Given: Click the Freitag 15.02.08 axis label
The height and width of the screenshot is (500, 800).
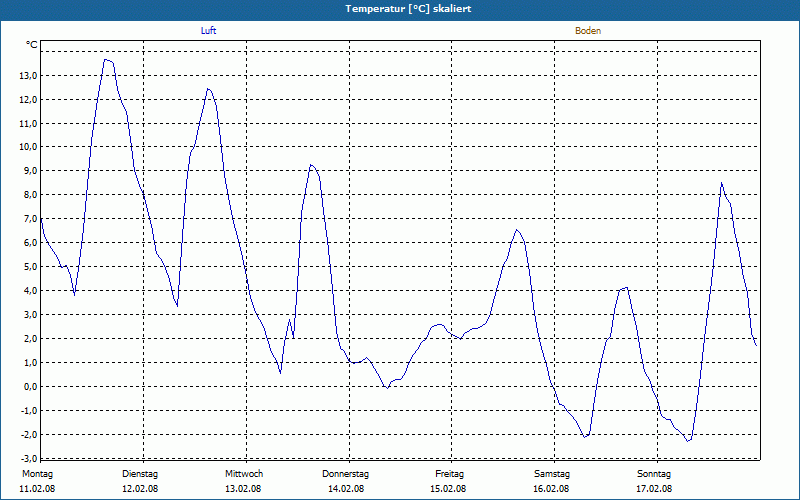Looking at the screenshot, I should (448, 481).
